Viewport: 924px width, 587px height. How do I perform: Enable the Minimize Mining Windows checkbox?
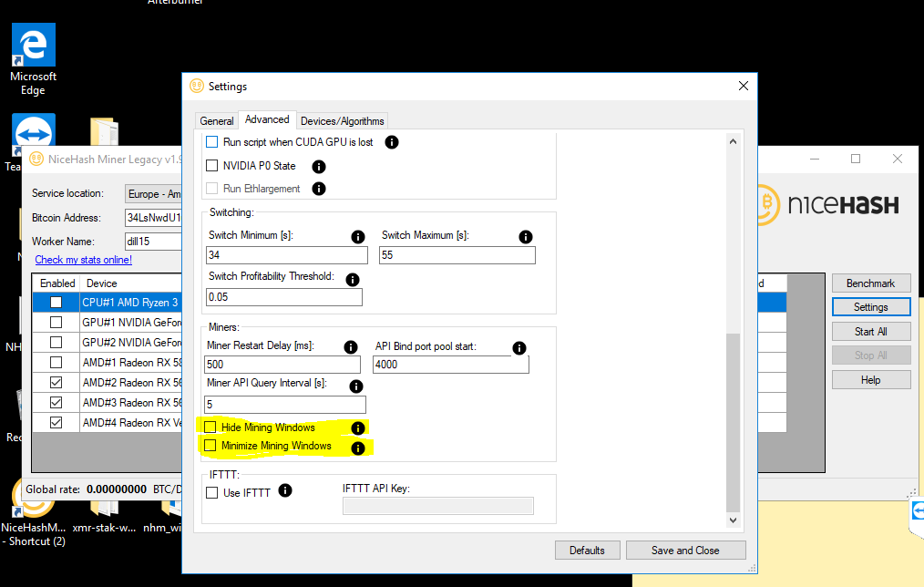(x=210, y=447)
